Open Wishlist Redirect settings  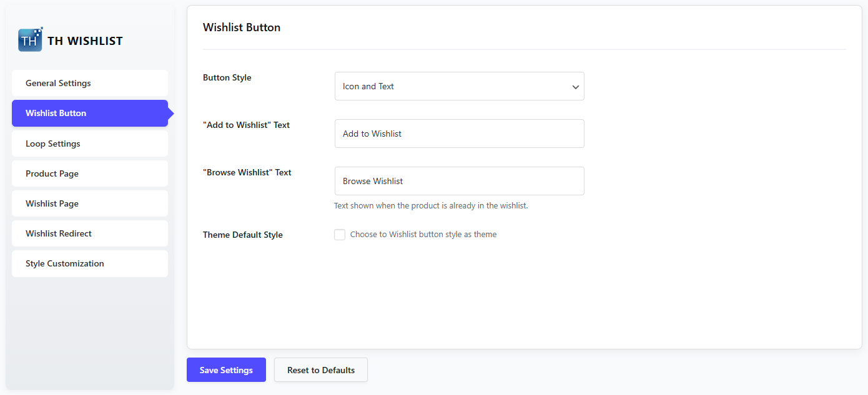(x=89, y=233)
